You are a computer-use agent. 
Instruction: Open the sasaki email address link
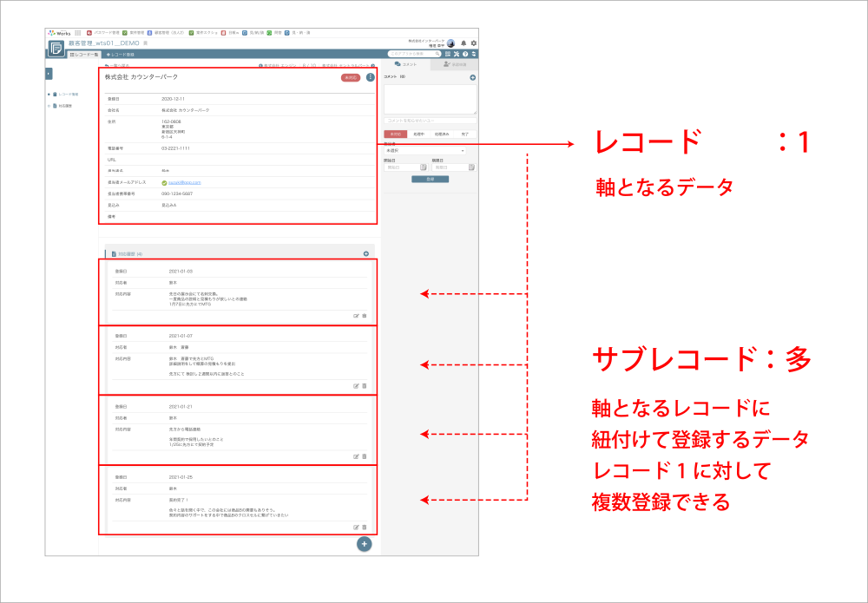pos(185,182)
